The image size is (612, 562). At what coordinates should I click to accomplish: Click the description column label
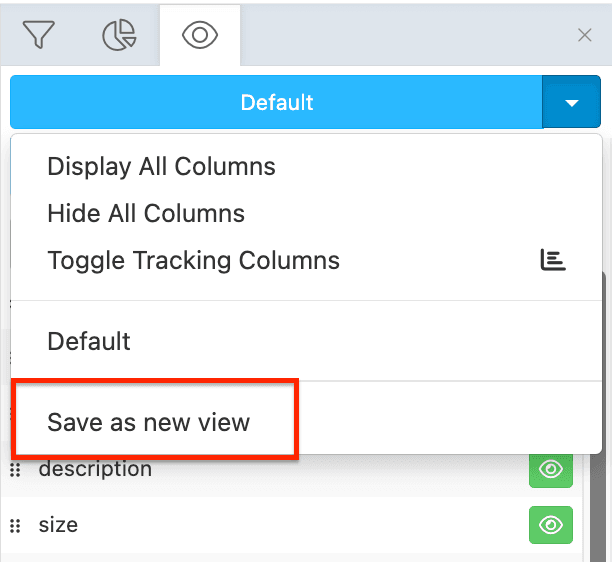point(95,469)
